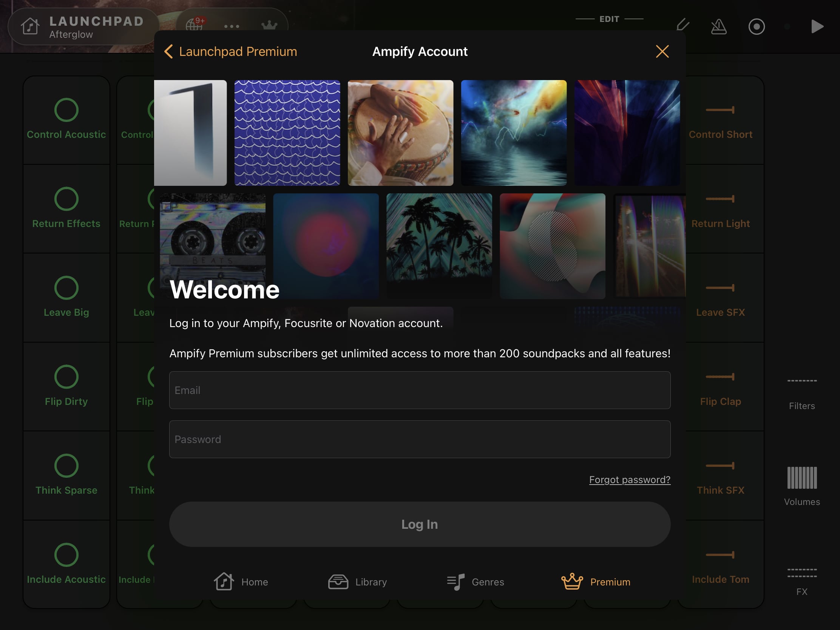
Task: Click the crown premium icon in header
Action: coord(269,25)
